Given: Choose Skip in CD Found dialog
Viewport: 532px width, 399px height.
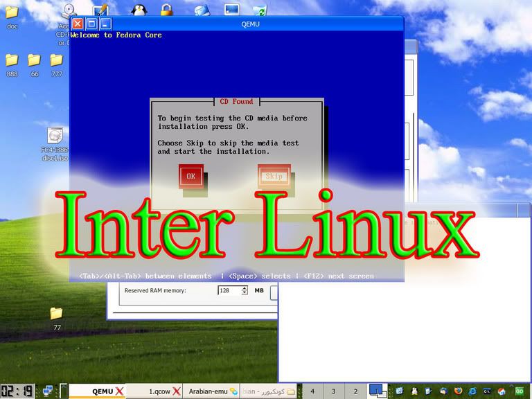Looking at the screenshot, I should (274, 176).
